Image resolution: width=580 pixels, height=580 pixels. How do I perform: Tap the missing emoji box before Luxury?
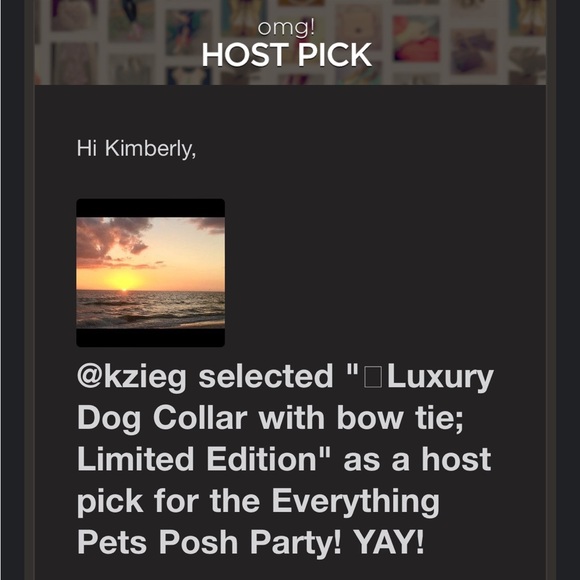[373, 377]
